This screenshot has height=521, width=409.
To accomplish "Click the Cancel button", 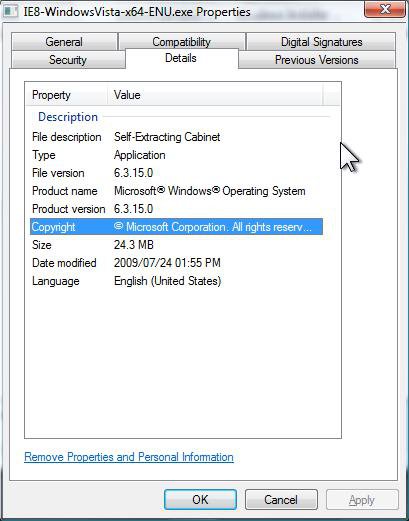I will point(281,499).
